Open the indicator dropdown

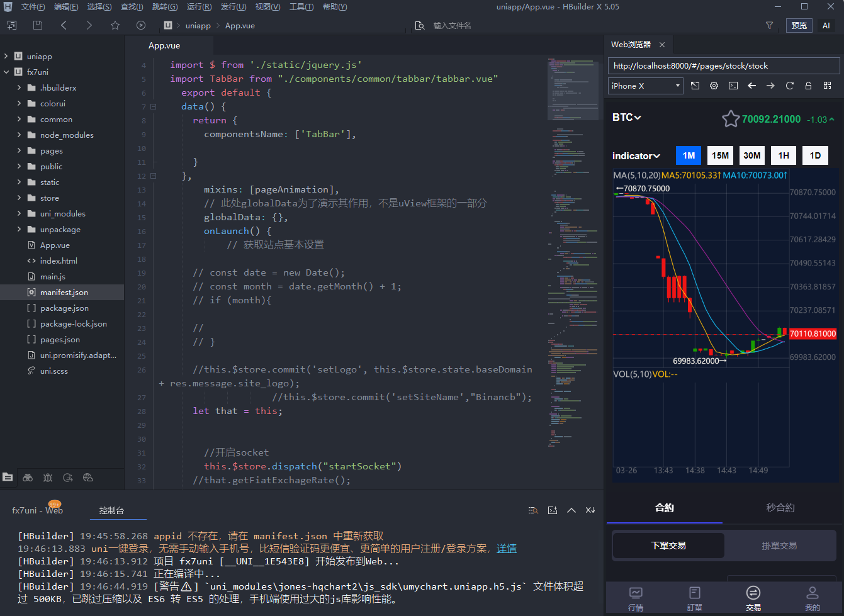click(x=636, y=156)
